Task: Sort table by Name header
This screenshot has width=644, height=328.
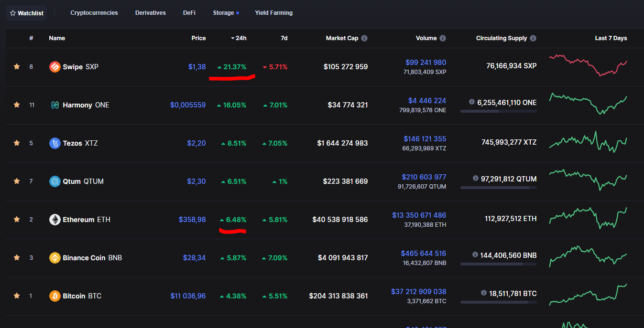Action: coord(57,38)
